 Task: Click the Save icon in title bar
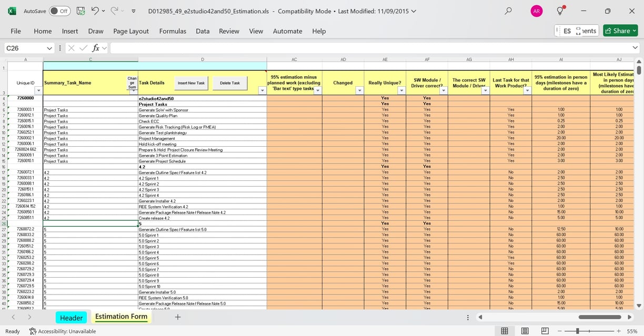(x=80, y=11)
